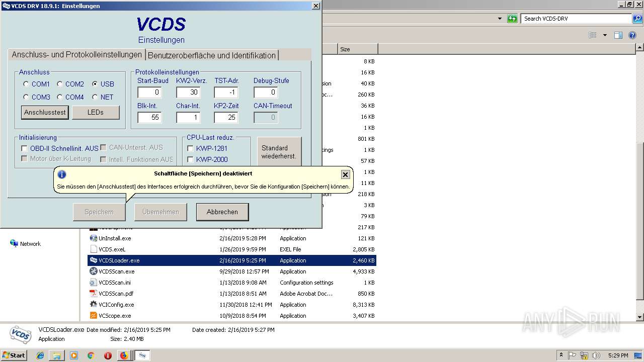Click the Explorer Search VCDS-DRV box
The height and width of the screenshot is (362, 644).
click(x=576, y=19)
